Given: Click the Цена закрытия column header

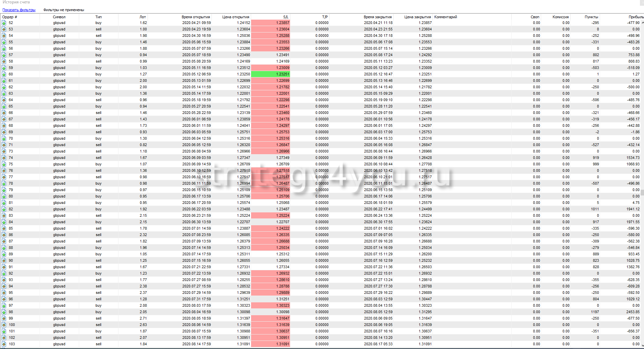Looking at the screenshot, I should 418,17.
